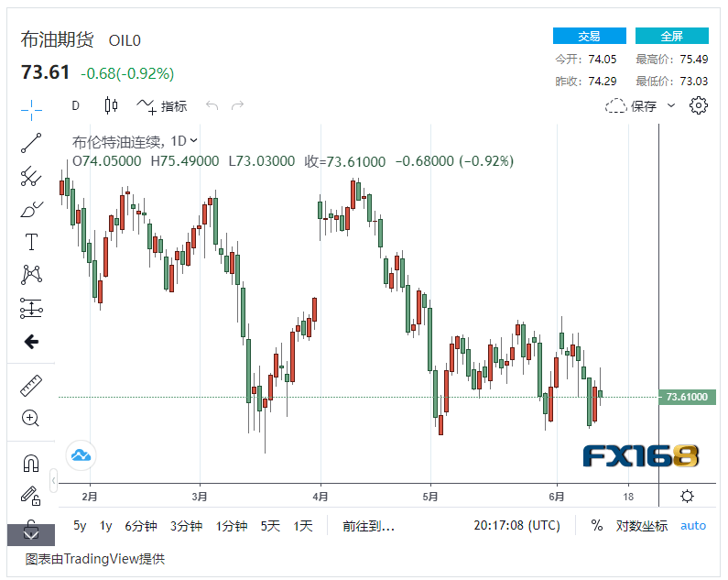Select the crosshair cursor tool
This screenshot has height=580, width=728.
click(31, 110)
